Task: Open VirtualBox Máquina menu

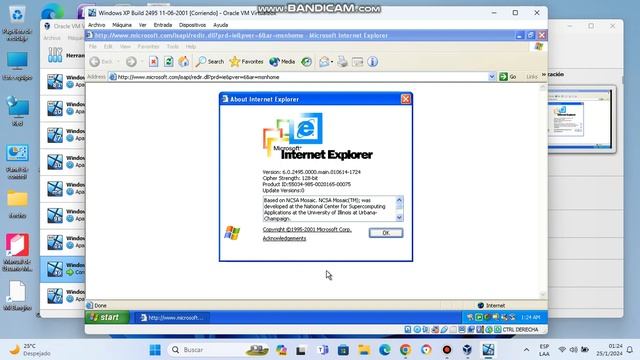Action: (122, 25)
